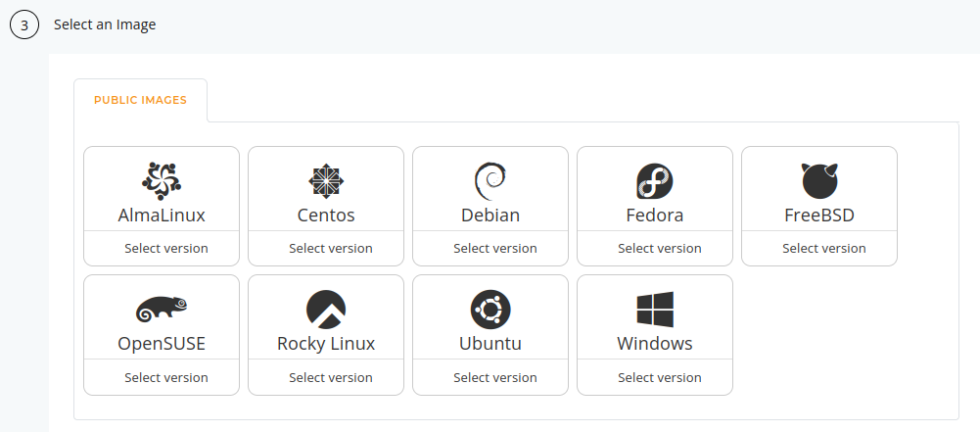Click the Rocky Linux name label

(x=326, y=343)
